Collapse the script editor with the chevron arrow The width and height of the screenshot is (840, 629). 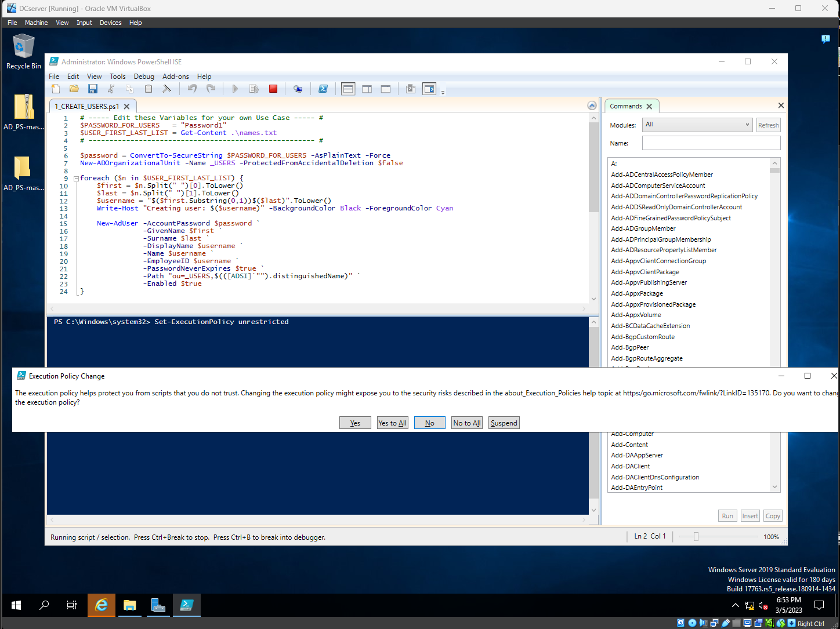tap(592, 106)
